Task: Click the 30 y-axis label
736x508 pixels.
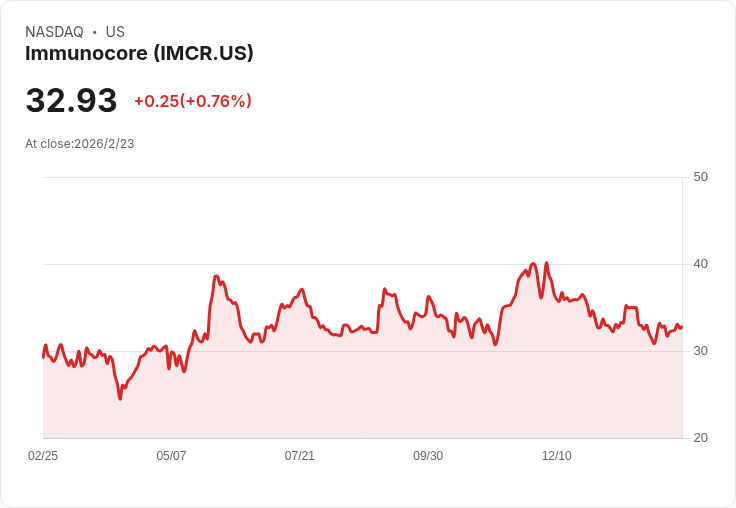Action: 700,351
